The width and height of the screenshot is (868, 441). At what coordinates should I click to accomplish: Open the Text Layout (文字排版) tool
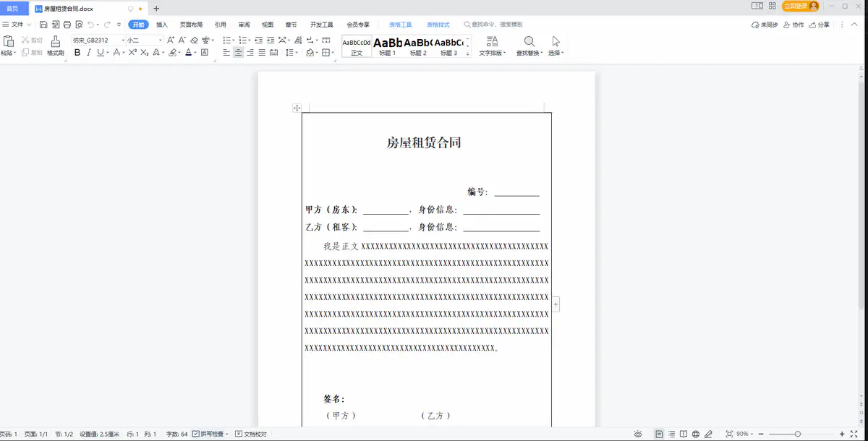coord(492,42)
